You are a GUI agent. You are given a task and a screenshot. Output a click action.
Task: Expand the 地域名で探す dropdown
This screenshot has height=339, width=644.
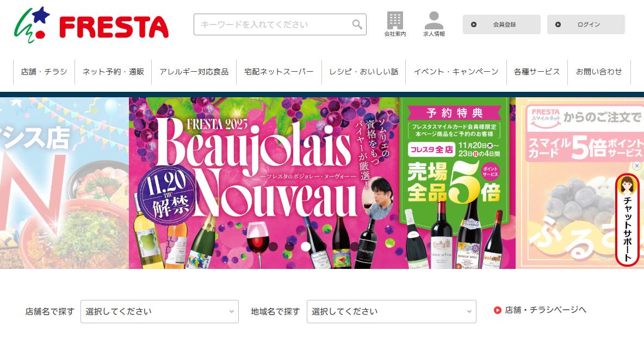[x=392, y=311]
